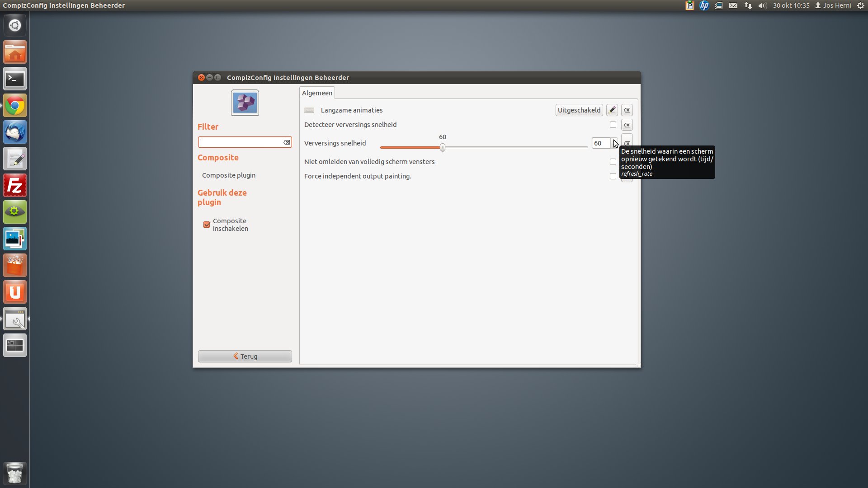868x488 pixels.
Task: Click the Verversings snelheid spin box arrows
Action: pos(614,143)
